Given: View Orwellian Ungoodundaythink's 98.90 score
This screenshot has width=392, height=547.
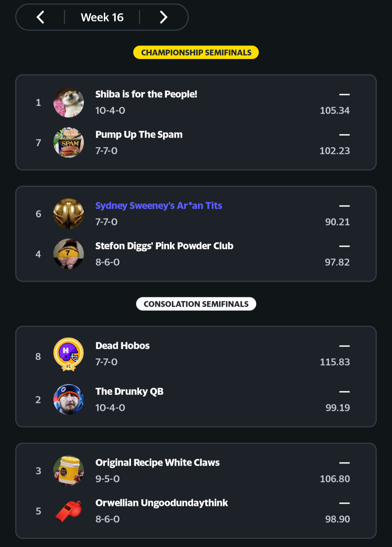Looking at the screenshot, I should click(337, 519).
